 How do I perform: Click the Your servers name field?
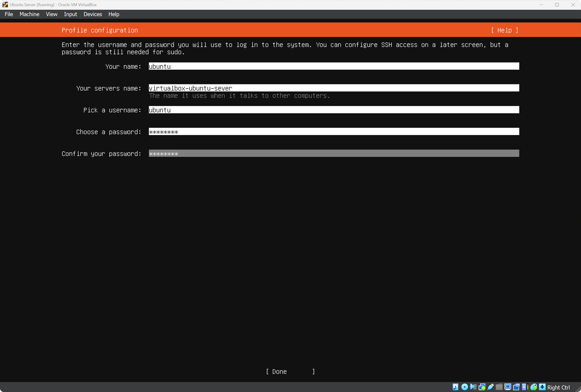[x=334, y=88]
